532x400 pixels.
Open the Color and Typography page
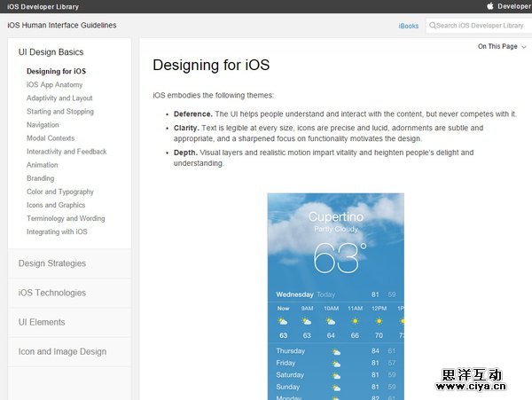pos(59,192)
